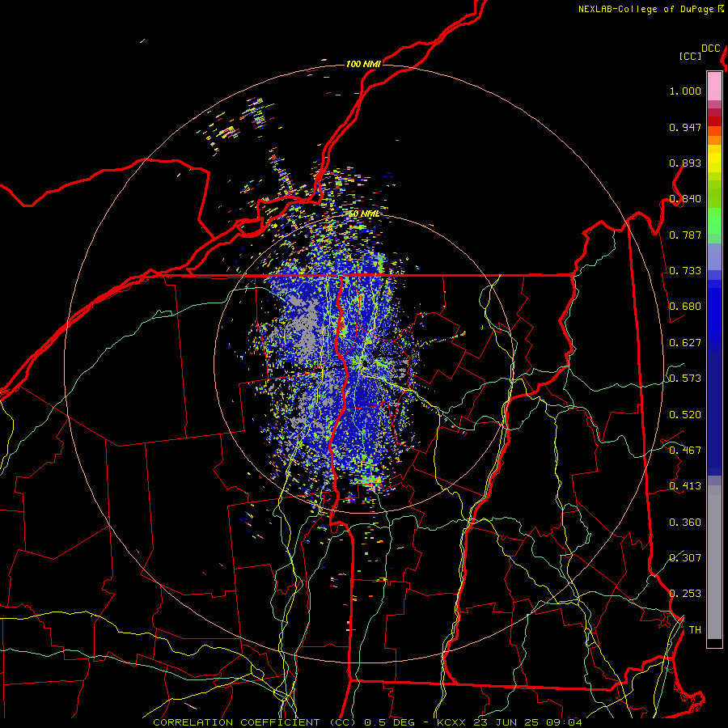Click the 100 NMI range ring label

tap(363, 64)
